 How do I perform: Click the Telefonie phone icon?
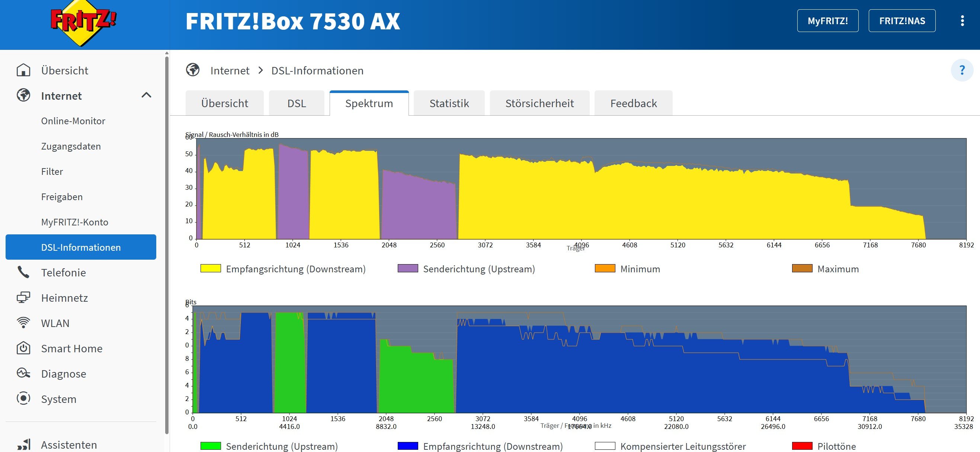coord(23,272)
